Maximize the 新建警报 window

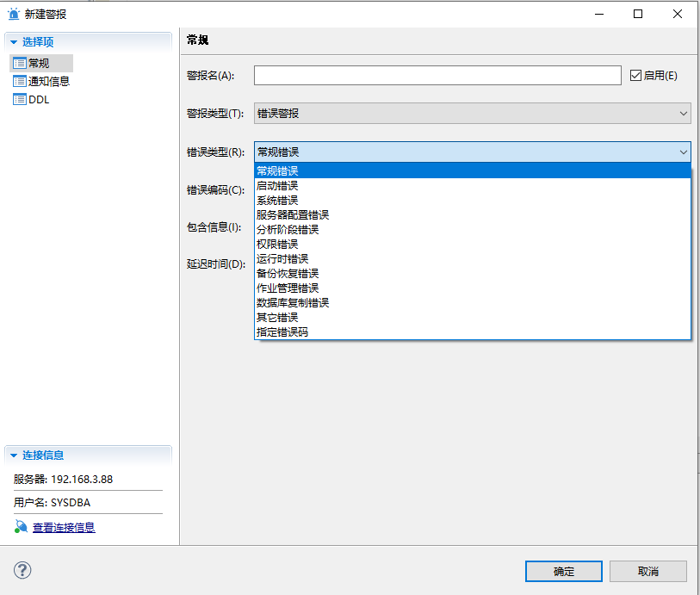(x=638, y=14)
